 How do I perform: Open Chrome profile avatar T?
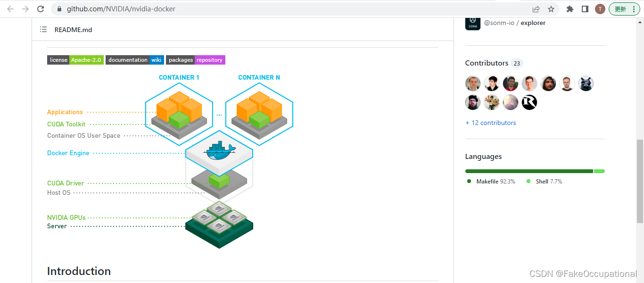tap(600, 9)
